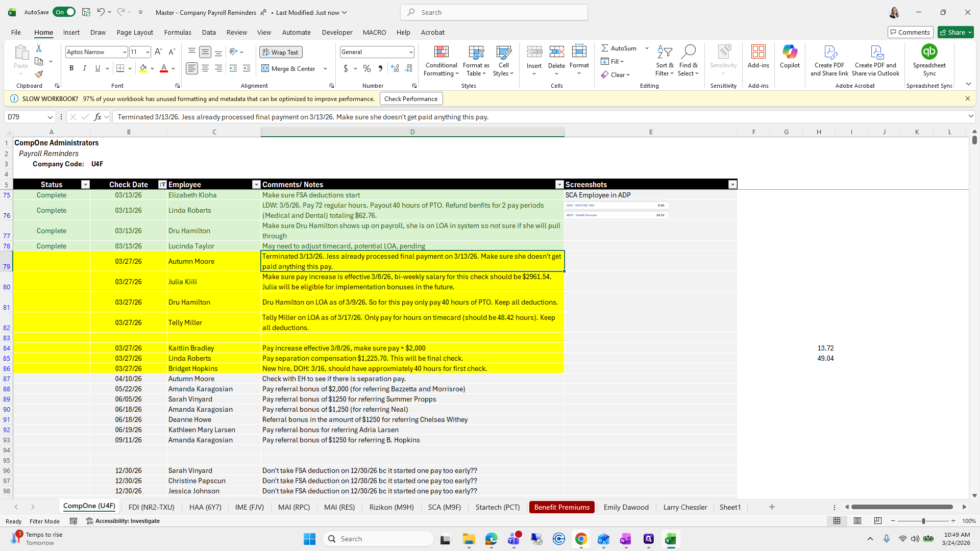
Task: Switch to Page Layout view in status bar
Action: click(857, 521)
